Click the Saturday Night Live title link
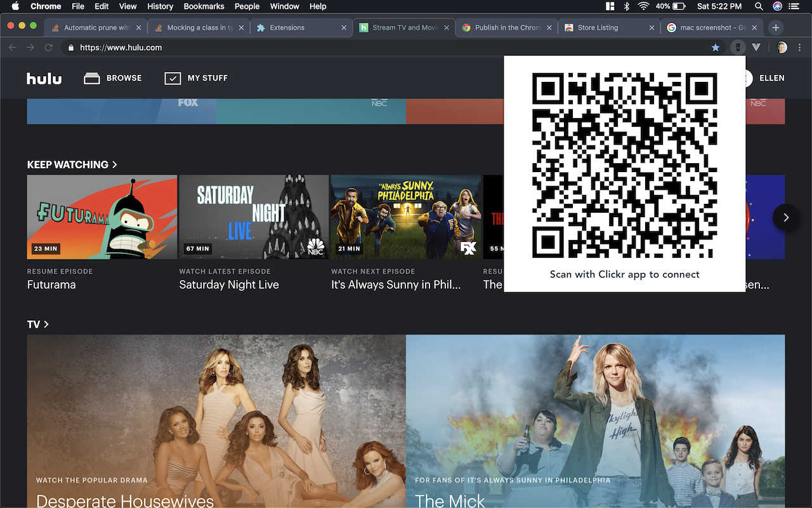Screen dimensions: 812x508 tap(229, 284)
